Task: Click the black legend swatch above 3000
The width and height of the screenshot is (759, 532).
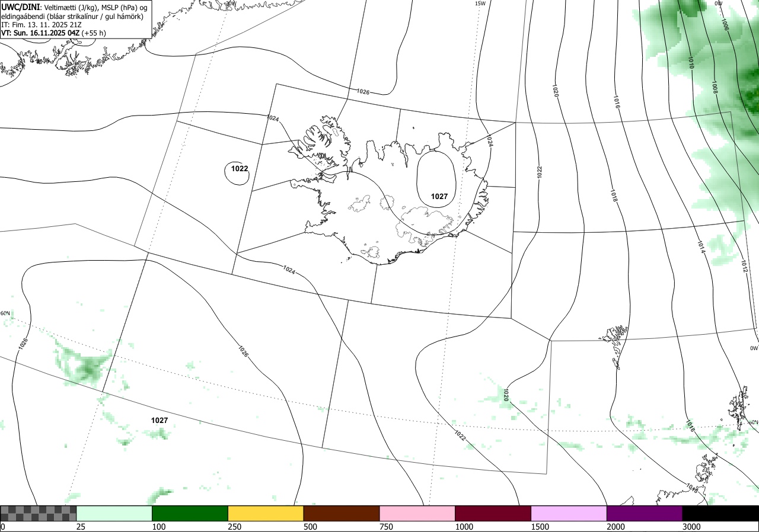Action: click(x=721, y=513)
